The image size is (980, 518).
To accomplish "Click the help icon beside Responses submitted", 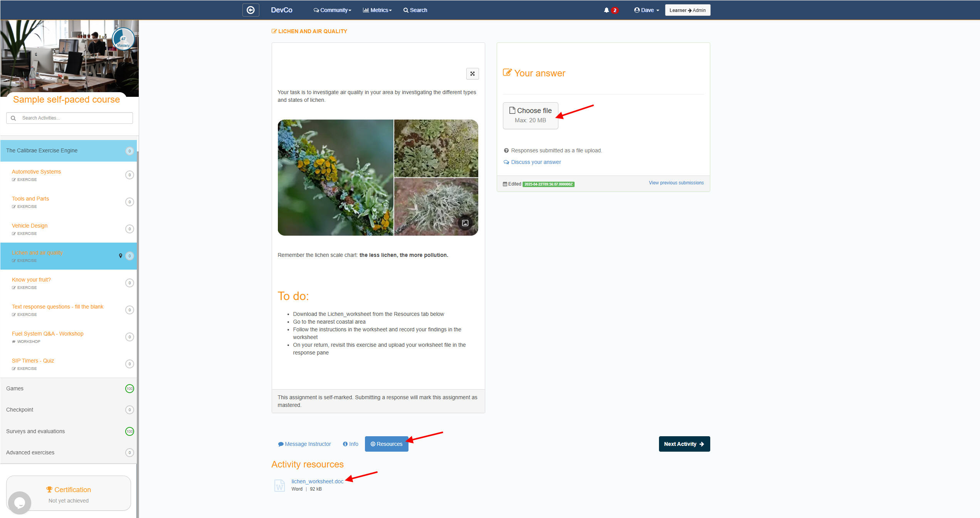I will [x=506, y=151].
